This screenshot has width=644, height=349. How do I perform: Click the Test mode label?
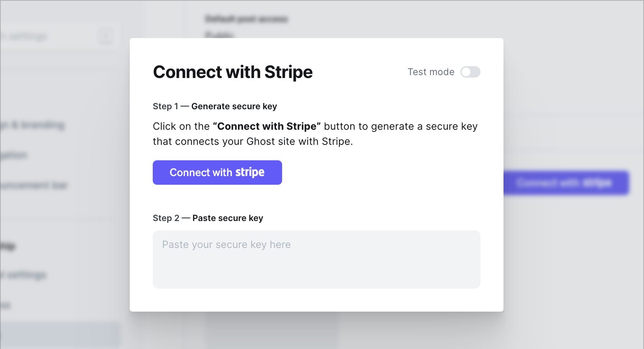[431, 72]
